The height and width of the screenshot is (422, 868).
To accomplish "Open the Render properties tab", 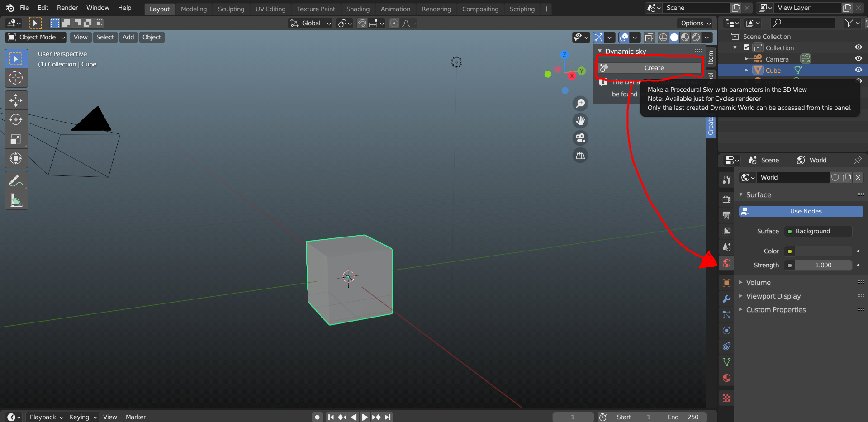I will pyautogui.click(x=726, y=199).
